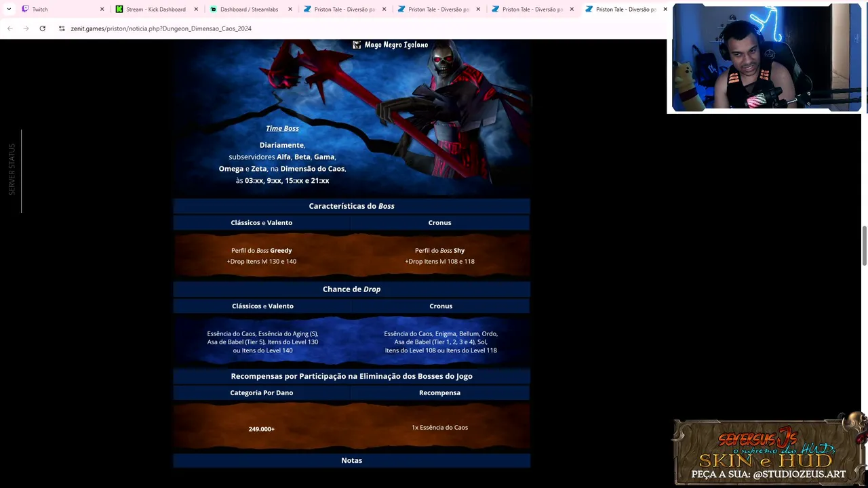Click 'Perfil do Boss Greedy' cell
Screen dimensions: 868x488
(262, 251)
